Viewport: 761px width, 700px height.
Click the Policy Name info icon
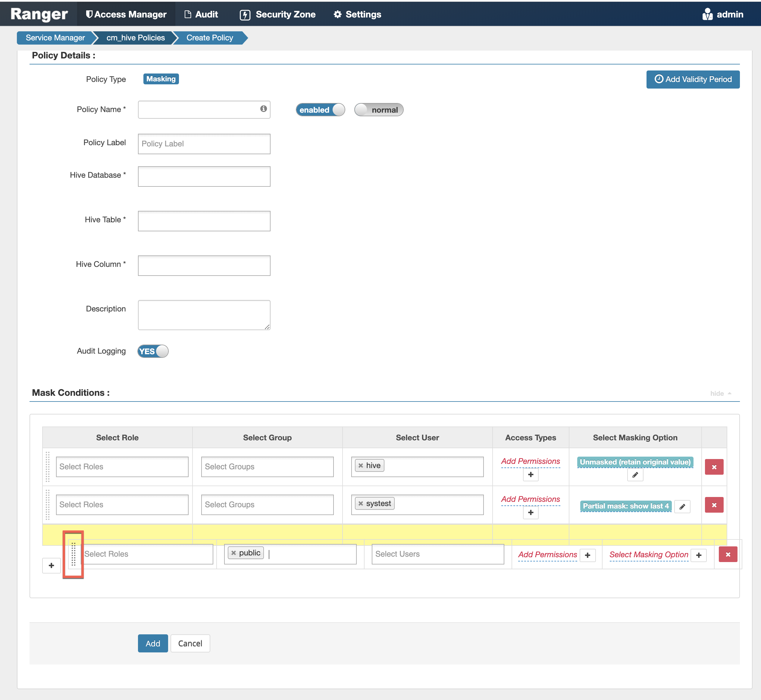click(263, 109)
